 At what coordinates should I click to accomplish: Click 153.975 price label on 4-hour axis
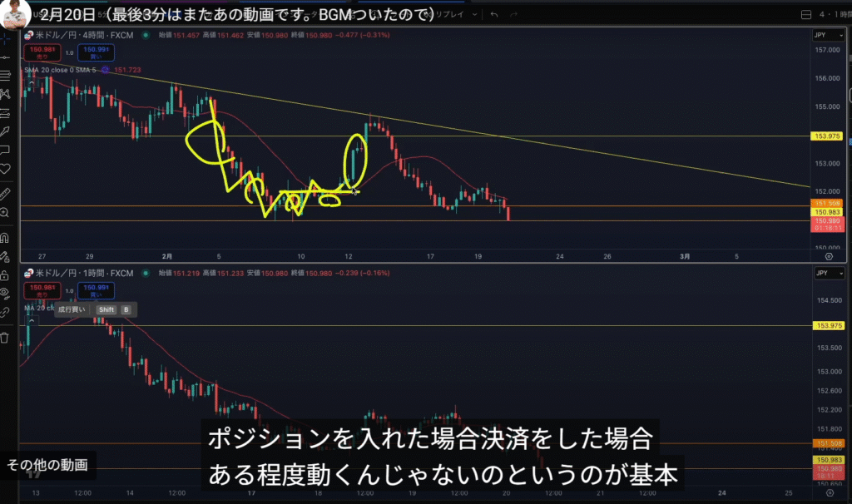[x=827, y=136]
